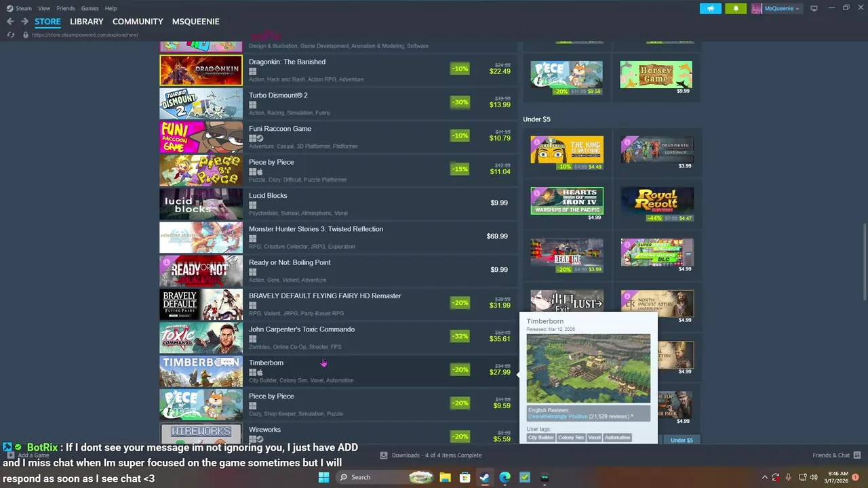Open Microsoft Edge from taskbar

coord(505,477)
